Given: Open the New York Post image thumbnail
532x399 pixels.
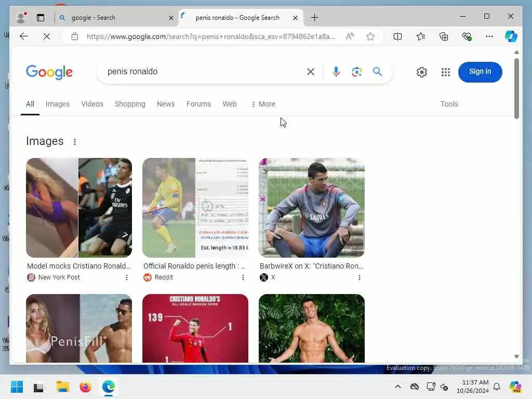Looking at the screenshot, I should (x=79, y=208).
